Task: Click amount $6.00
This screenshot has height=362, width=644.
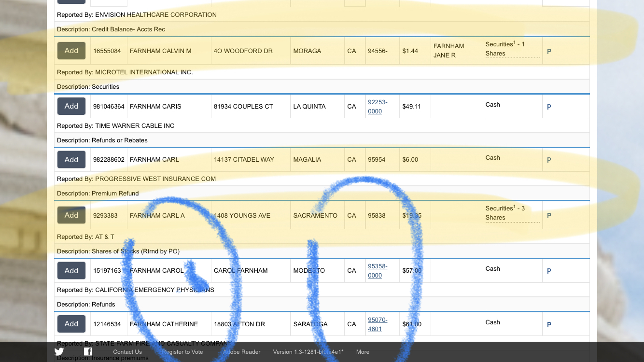Action: pyautogui.click(x=410, y=159)
